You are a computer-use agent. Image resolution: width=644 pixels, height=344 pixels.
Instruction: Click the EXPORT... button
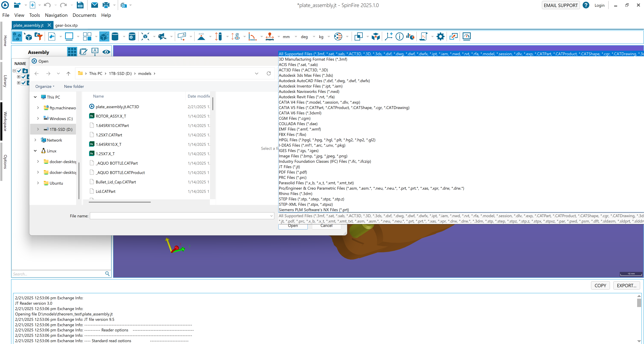tap(626, 285)
